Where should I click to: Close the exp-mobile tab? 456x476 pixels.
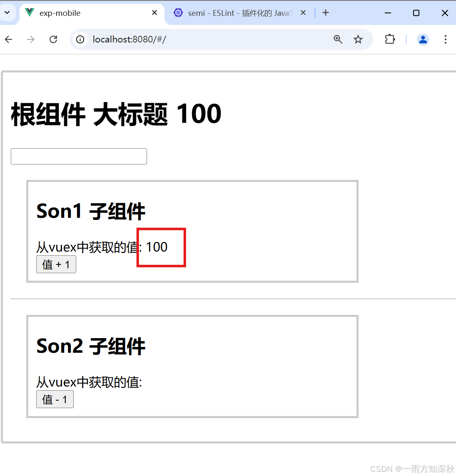coord(154,13)
